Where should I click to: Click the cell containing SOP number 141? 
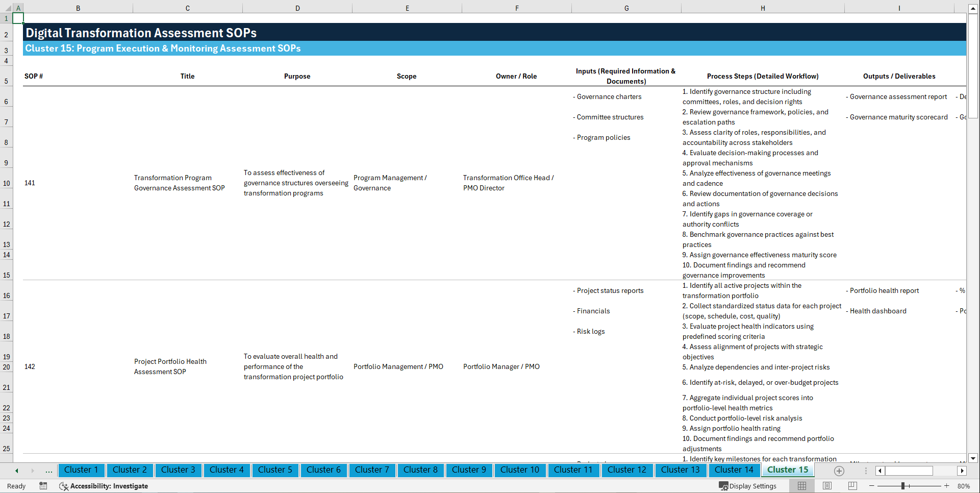[x=30, y=183]
